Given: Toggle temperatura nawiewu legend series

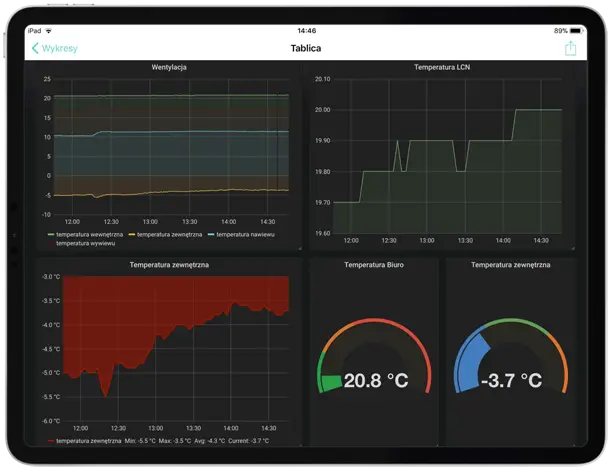Looking at the screenshot, I should pyautogui.click(x=245, y=234).
